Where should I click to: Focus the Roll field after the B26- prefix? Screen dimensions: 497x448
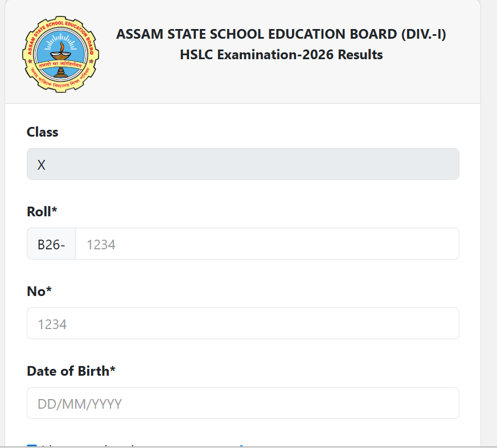point(266,244)
